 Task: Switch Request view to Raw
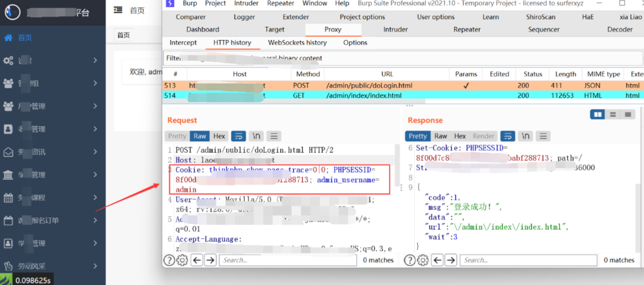200,136
